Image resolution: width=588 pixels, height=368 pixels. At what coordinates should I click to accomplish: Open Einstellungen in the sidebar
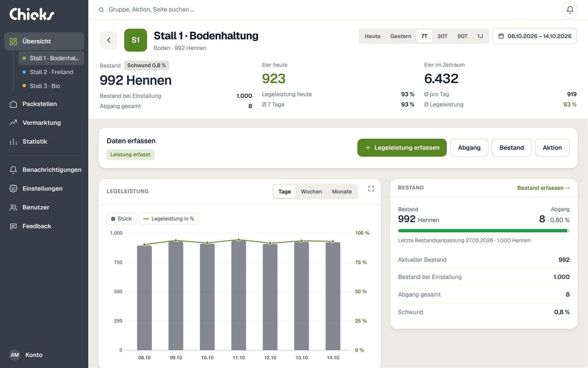click(44, 188)
